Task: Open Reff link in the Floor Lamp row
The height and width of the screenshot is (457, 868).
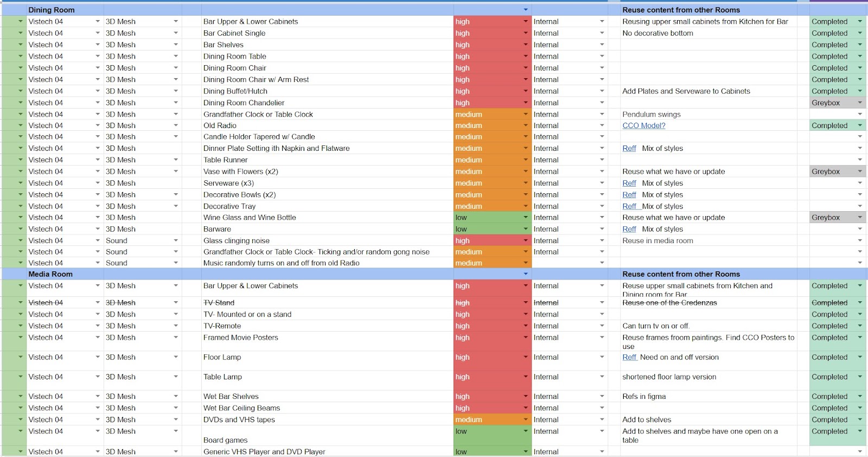Action: (x=629, y=357)
